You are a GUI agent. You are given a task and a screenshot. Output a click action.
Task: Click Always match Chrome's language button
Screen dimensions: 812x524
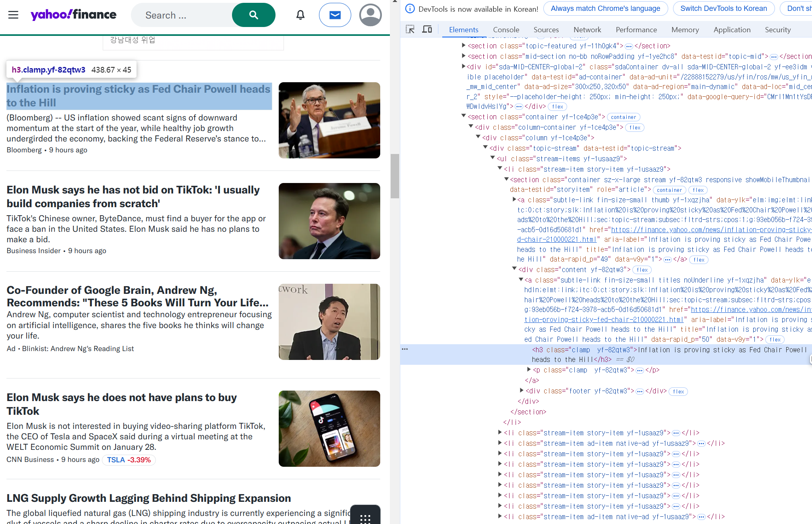605,8
